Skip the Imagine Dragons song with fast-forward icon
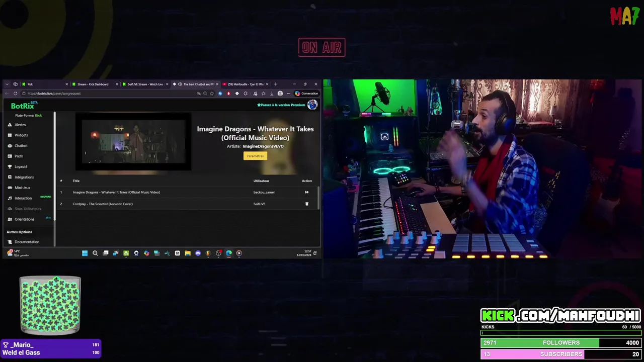Image resolution: width=644 pixels, height=362 pixels. click(306, 192)
